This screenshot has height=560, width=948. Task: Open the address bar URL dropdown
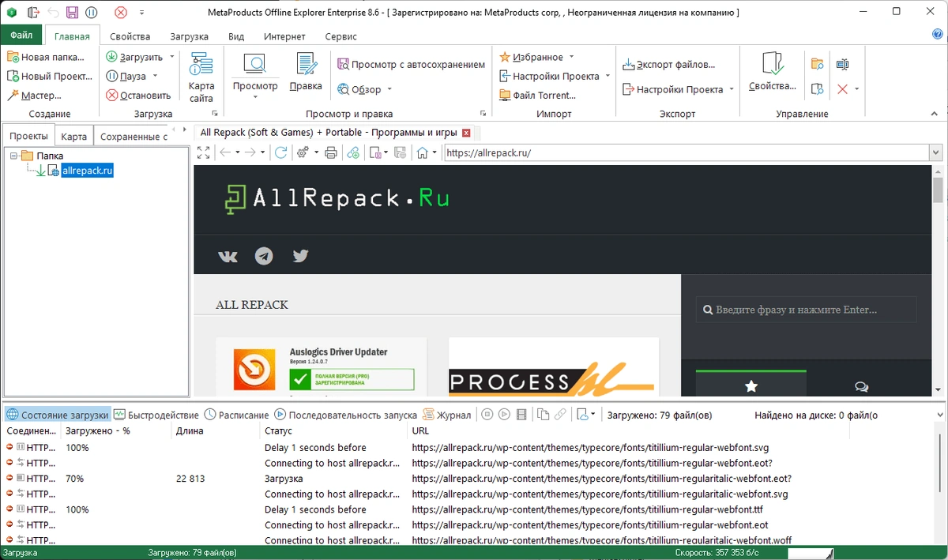(935, 152)
